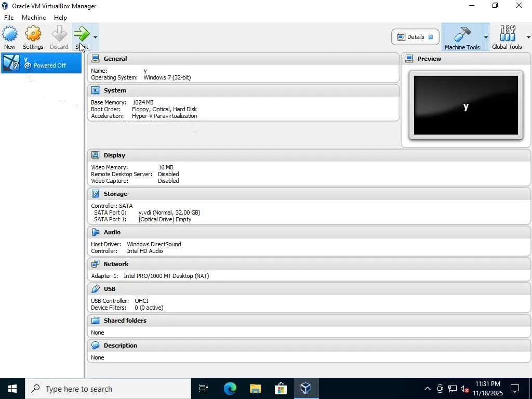
Task: Open File Explorer from the taskbar
Action: point(255,389)
